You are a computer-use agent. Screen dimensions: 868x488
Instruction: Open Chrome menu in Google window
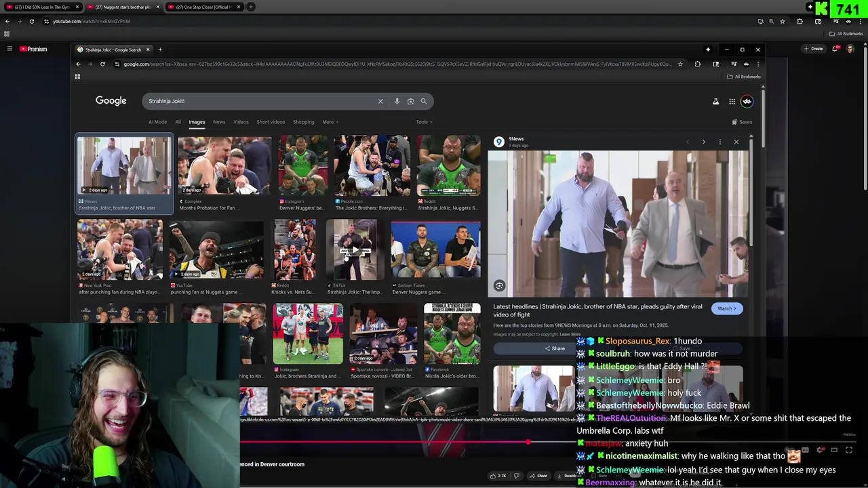(x=758, y=64)
